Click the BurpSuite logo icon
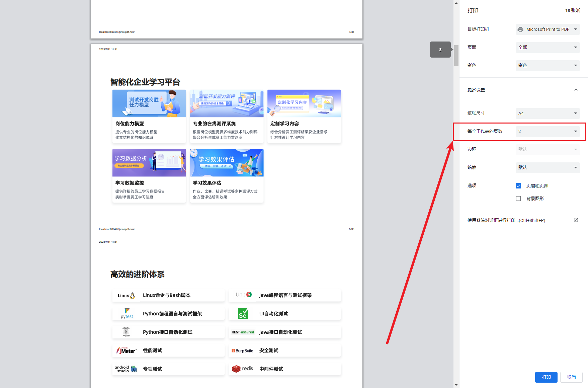Viewport: 588px width, 388px height. pos(242,351)
